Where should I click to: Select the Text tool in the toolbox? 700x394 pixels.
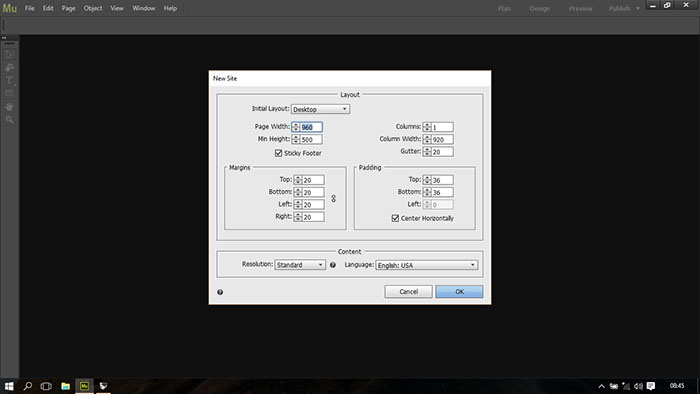click(9, 80)
